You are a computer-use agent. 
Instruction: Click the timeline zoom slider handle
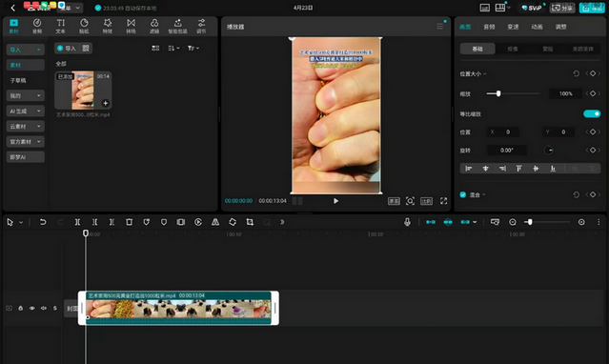click(530, 222)
